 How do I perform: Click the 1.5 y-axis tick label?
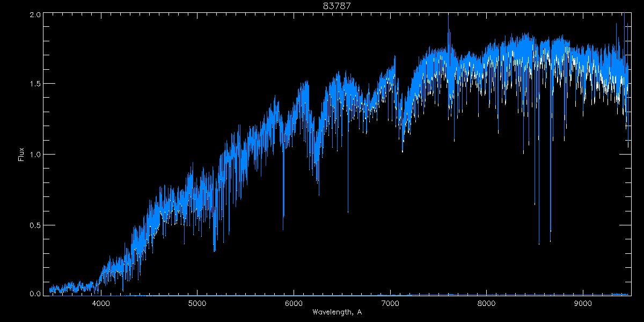33,84
